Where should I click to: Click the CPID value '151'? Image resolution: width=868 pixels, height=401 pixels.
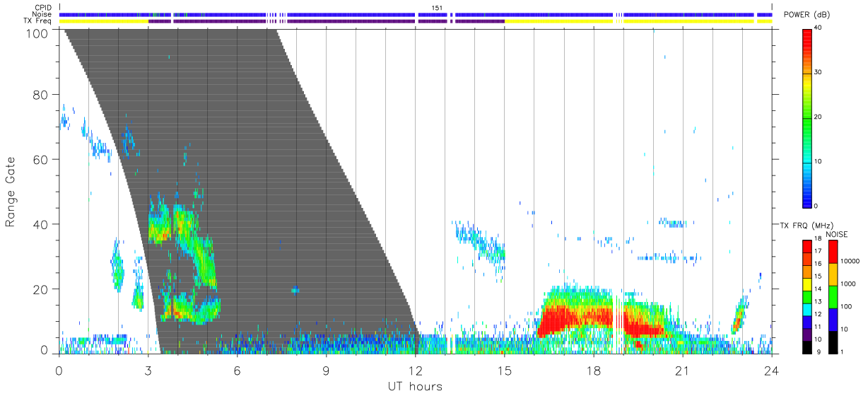click(x=438, y=8)
